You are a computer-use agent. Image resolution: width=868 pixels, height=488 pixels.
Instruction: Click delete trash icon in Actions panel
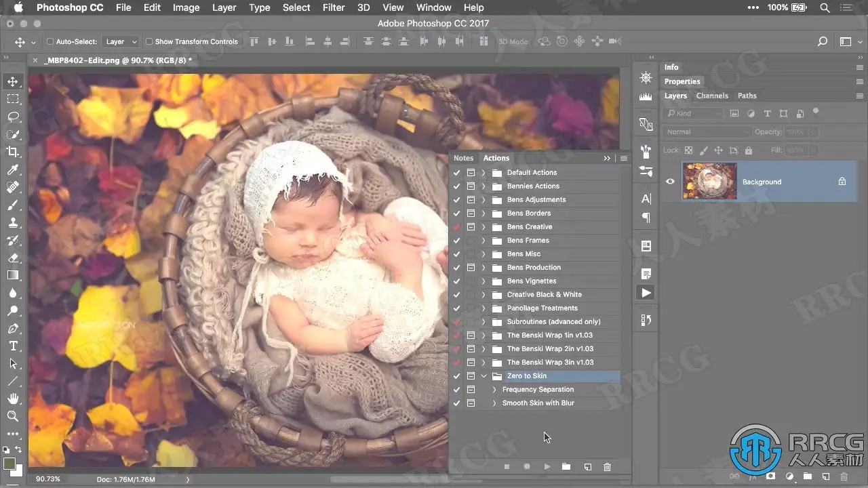click(607, 466)
